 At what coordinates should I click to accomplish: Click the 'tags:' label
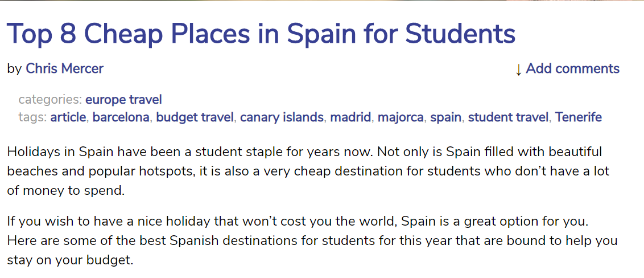32,117
